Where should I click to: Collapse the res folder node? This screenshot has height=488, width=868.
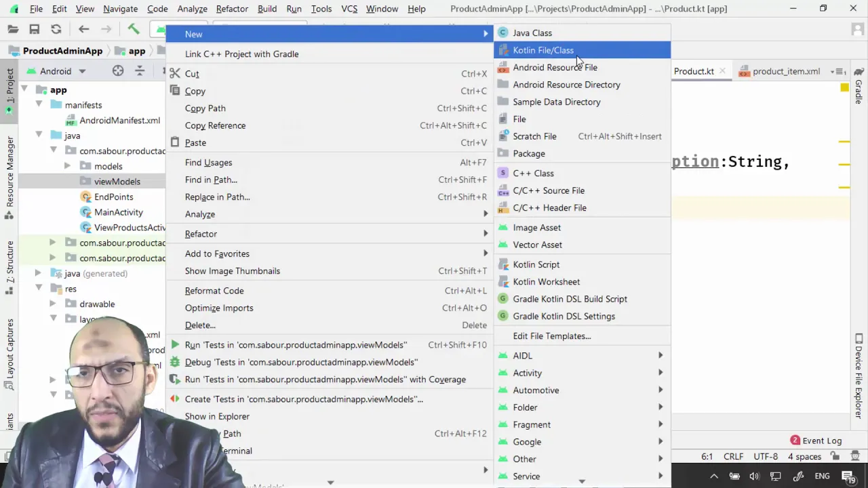click(x=39, y=289)
